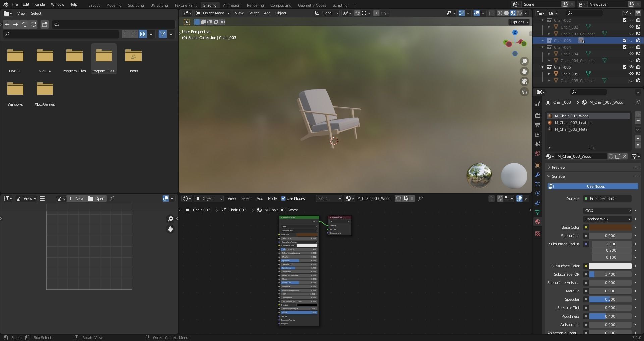Go to parent directory in file browser

point(24,24)
